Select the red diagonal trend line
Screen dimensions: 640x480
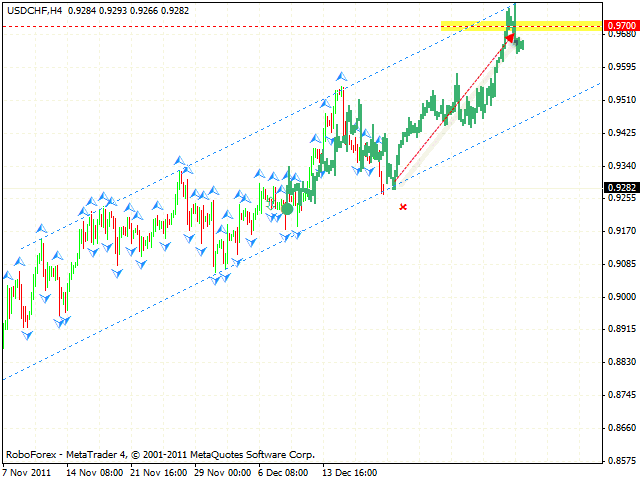450,109
